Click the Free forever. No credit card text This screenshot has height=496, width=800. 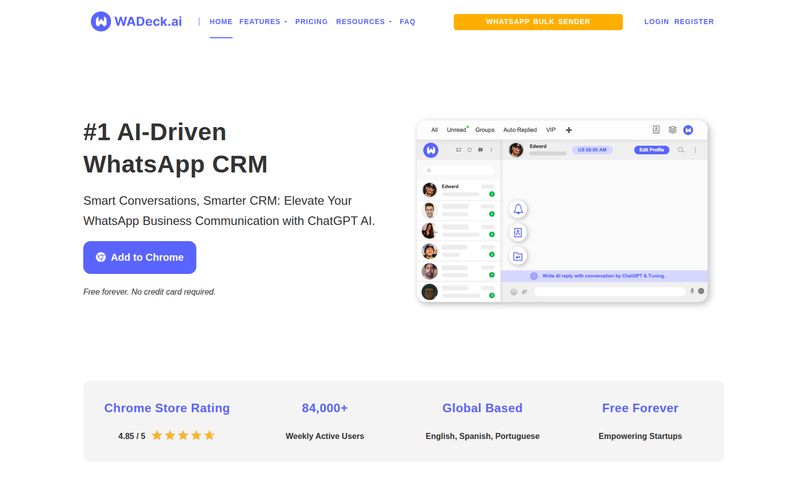point(149,292)
